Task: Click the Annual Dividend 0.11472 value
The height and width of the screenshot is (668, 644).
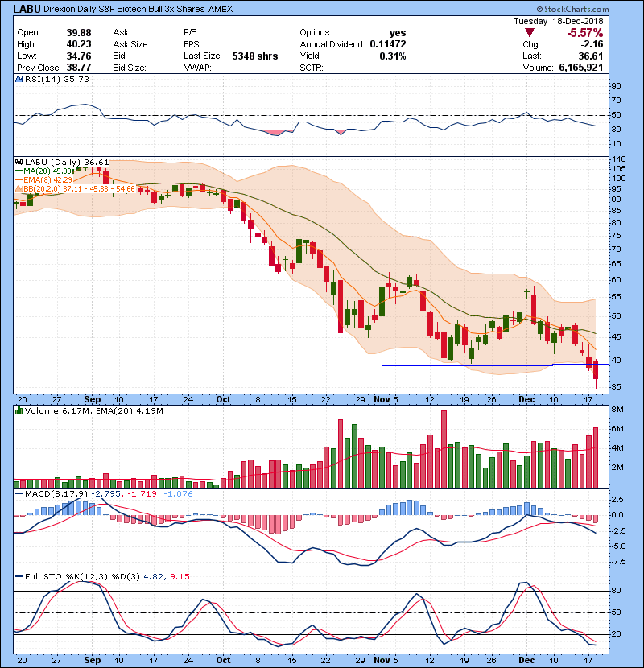Action: [388, 44]
